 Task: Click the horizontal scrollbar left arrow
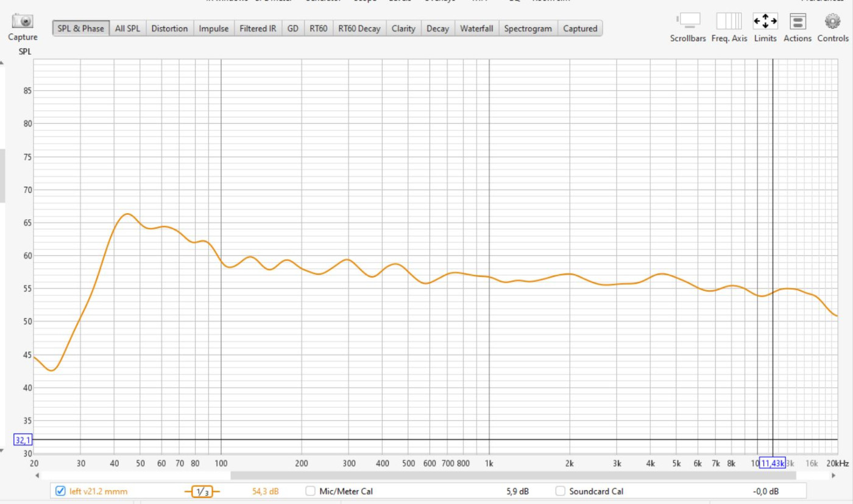[37, 475]
